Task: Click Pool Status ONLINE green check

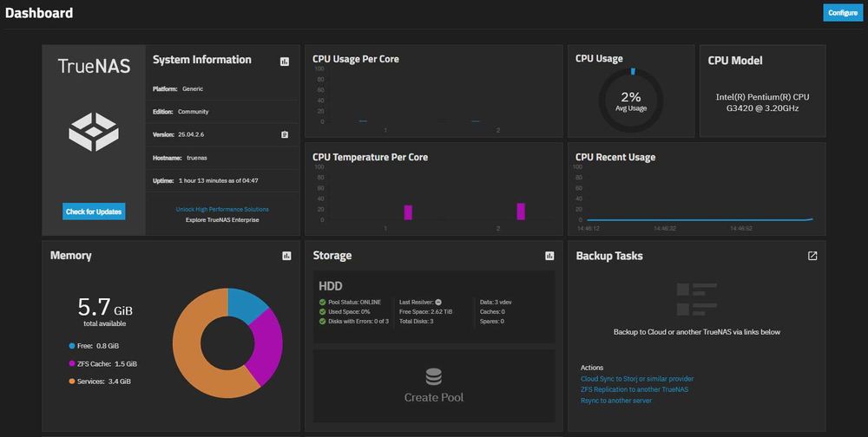Action: 322,302
